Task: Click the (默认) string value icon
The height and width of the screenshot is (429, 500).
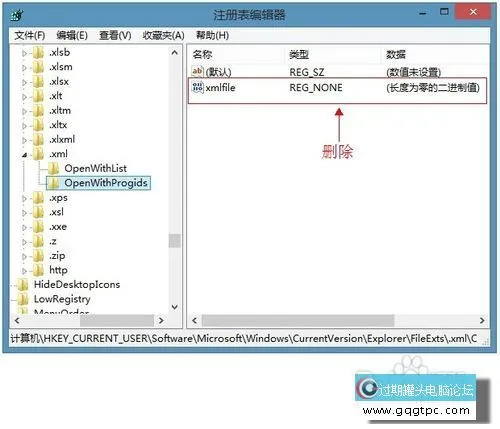Action: point(197,71)
